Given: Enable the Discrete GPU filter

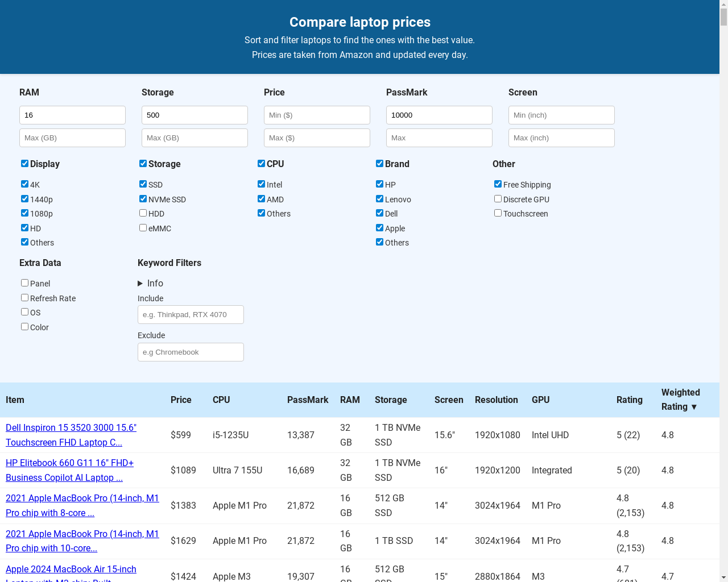Looking at the screenshot, I should click(498, 199).
